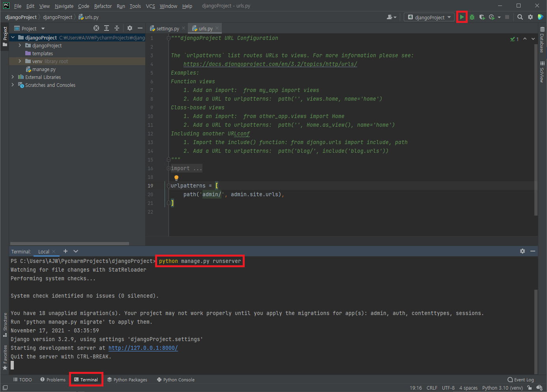547x392 pixels.
Task: Expand all items in Project panel
Action: point(107,28)
